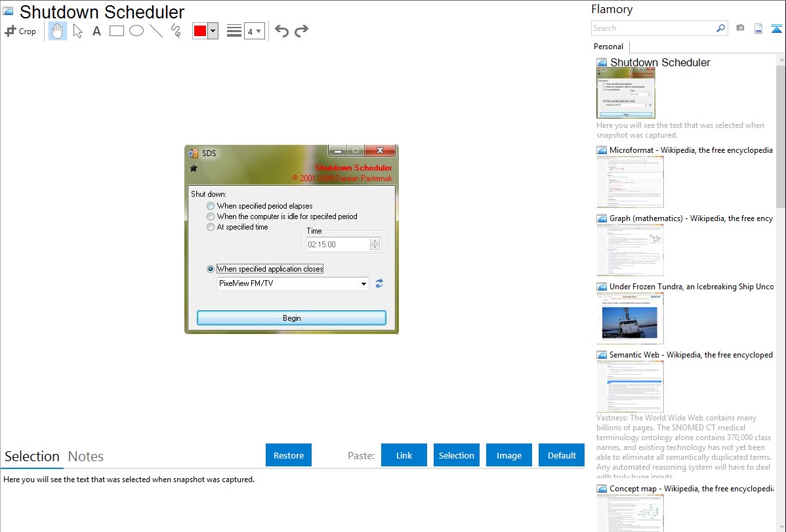Image resolution: width=786 pixels, height=532 pixels.
Task: Click the icon beside Concept map entry
Action: coord(602,489)
